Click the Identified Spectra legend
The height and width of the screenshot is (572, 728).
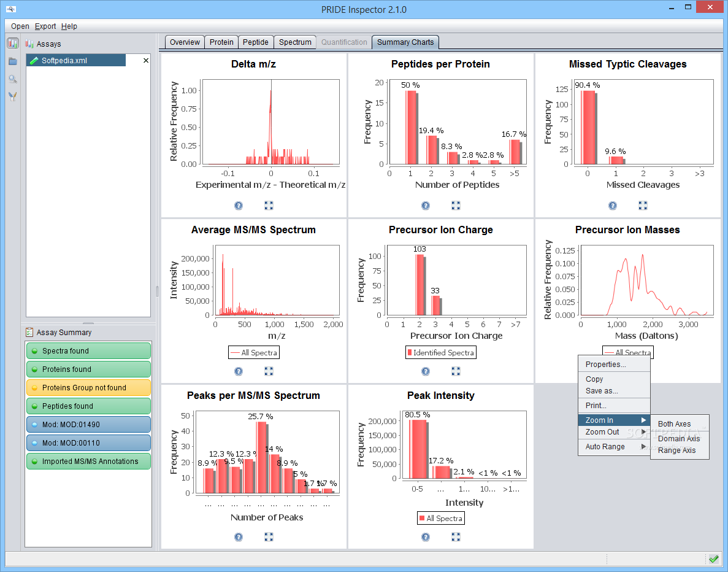click(x=440, y=353)
